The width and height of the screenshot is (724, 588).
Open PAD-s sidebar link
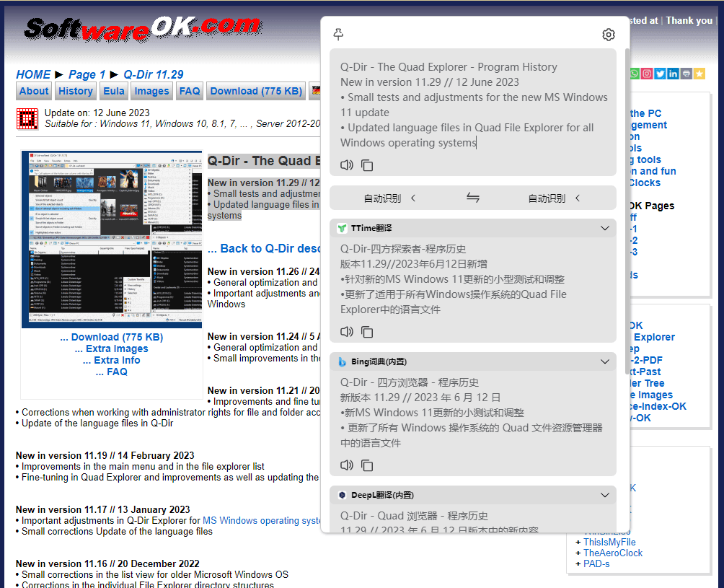[x=596, y=564]
